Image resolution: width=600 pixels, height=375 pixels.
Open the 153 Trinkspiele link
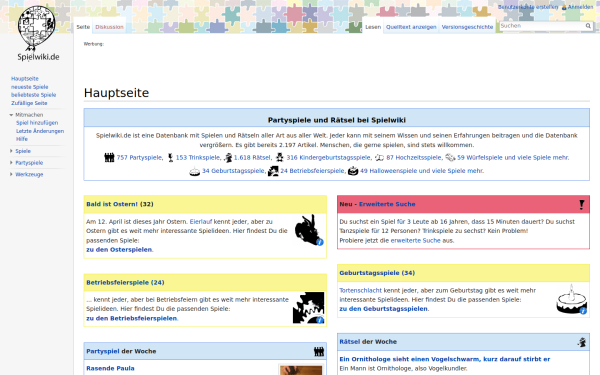point(198,158)
